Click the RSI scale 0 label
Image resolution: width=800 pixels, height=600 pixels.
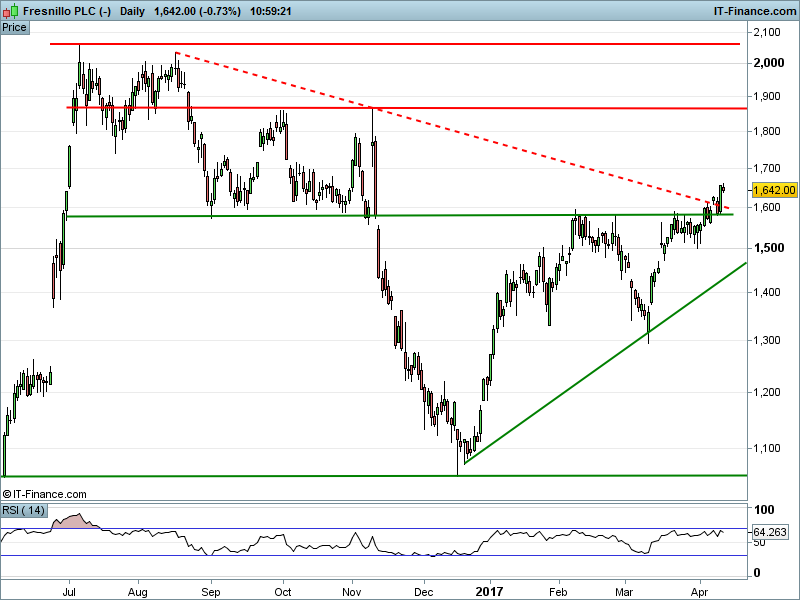pyautogui.click(x=757, y=573)
